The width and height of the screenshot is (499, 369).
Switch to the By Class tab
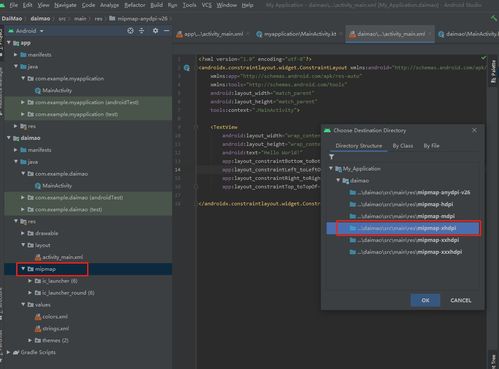[403, 146]
